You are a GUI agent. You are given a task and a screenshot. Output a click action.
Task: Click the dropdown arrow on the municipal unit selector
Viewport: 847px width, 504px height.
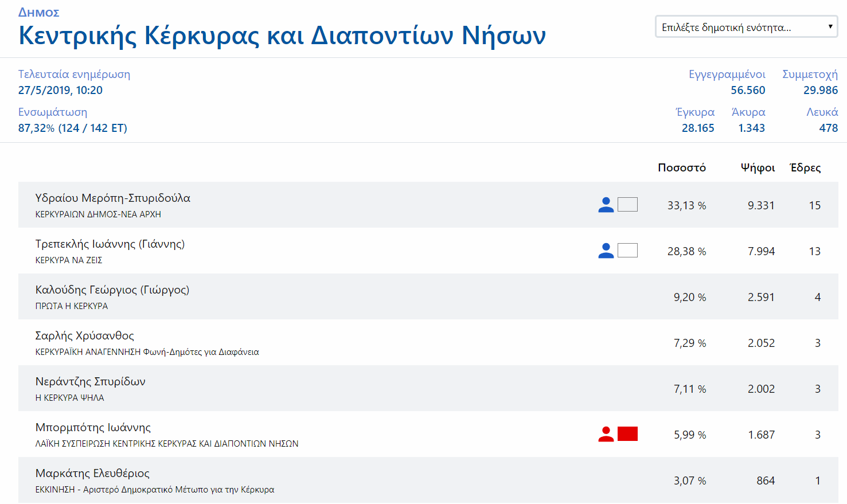coord(829,26)
